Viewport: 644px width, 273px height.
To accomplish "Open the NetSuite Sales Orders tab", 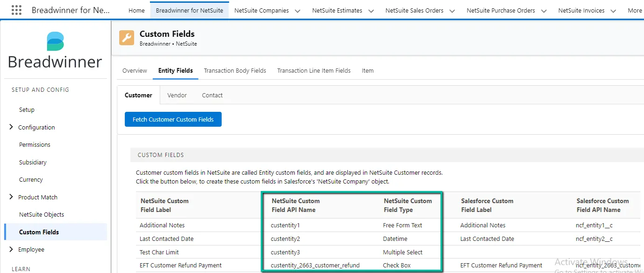I will [x=414, y=10].
